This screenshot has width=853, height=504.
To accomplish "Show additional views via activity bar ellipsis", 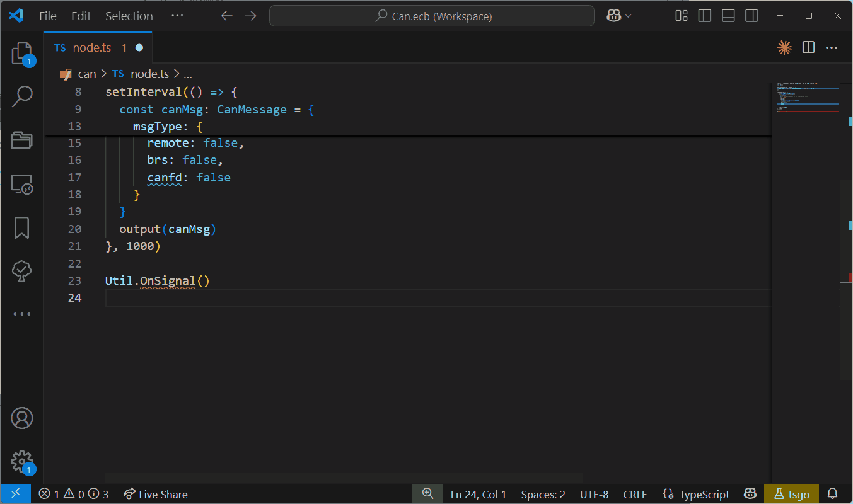I will (21, 314).
